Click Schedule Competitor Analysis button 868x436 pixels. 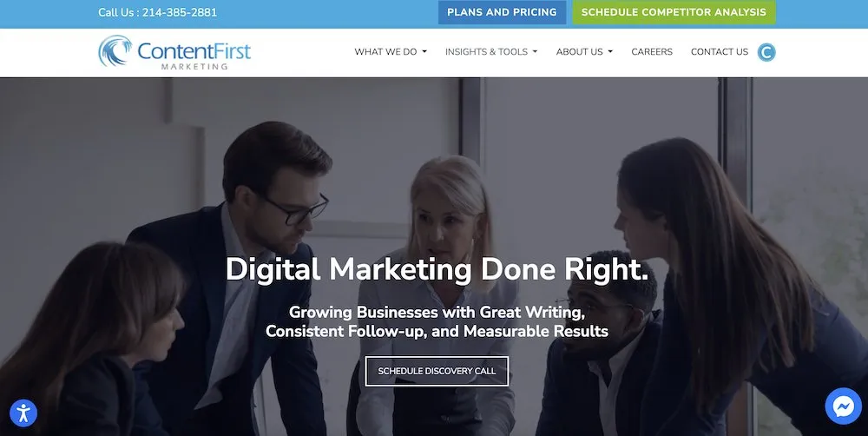[x=674, y=12]
